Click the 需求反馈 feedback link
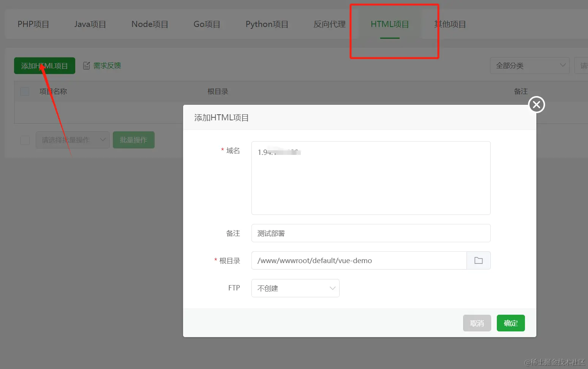 (x=102, y=66)
